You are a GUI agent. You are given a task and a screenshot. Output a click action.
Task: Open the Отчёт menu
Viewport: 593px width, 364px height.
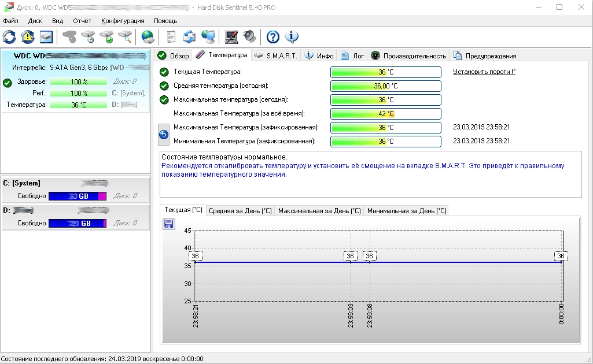(x=82, y=21)
